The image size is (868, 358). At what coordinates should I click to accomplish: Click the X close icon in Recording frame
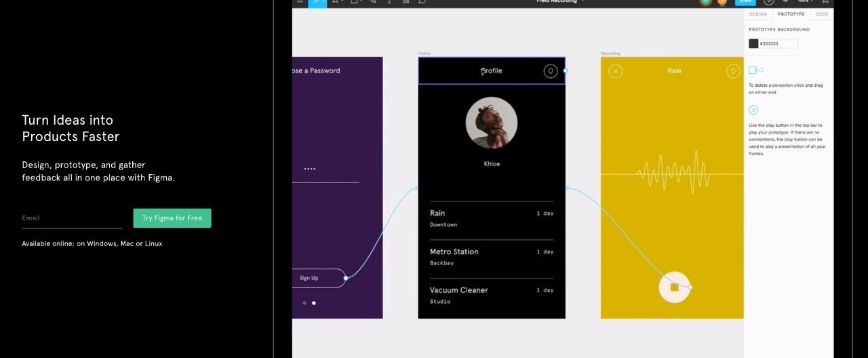(x=615, y=71)
